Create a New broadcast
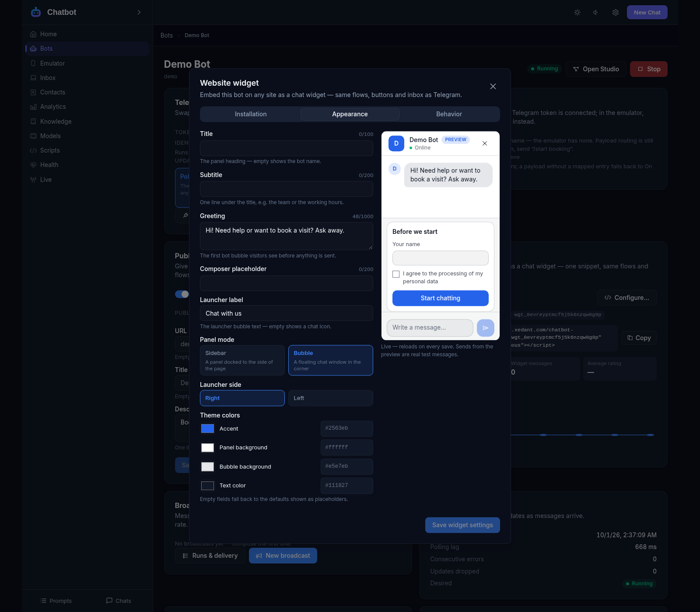This screenshot has width=700, height=612. pos(283,556)
